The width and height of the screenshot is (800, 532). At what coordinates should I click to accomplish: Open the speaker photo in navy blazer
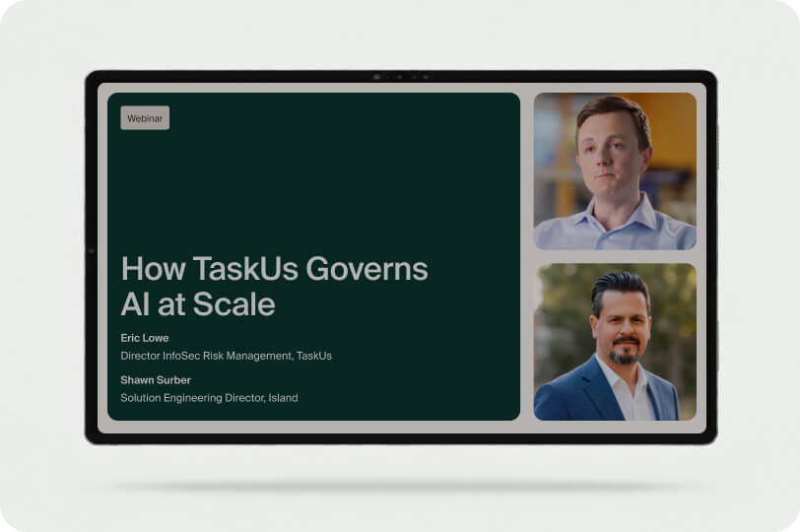click(615, 342)
